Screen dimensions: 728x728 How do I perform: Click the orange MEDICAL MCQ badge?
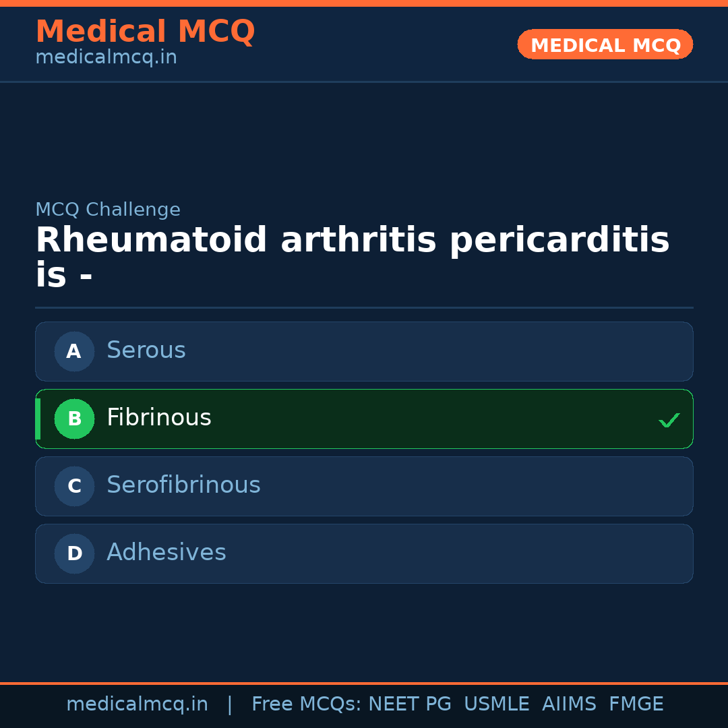pyautogui.click(x=605, y=44)
